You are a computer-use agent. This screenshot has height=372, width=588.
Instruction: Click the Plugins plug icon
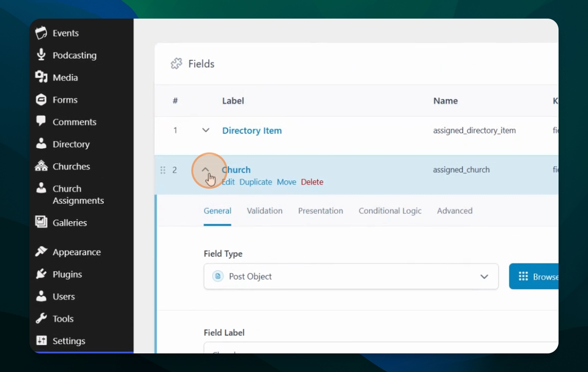[41, 274]
